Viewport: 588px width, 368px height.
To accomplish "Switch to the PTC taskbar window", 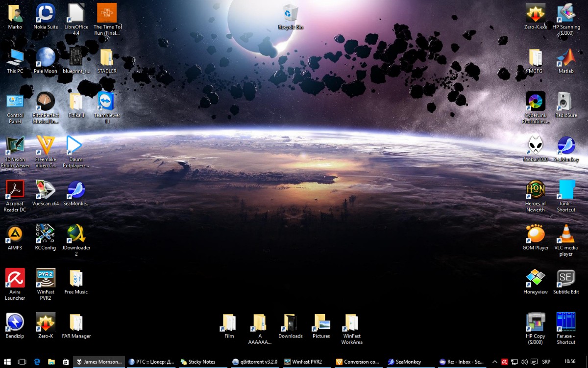I will coord(151,362).
